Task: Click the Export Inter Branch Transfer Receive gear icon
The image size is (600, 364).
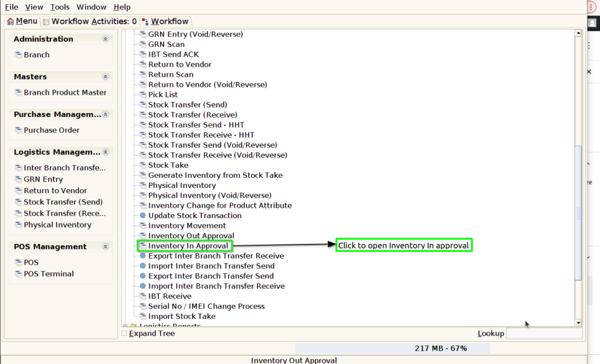Action: point(143,255)
